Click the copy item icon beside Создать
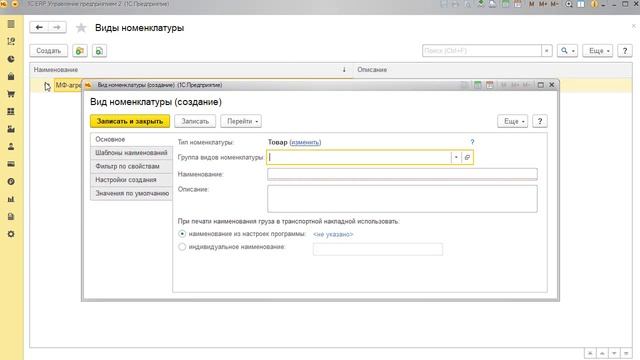The height and width of the screenshot is (360, 640). tap(99, 51)
